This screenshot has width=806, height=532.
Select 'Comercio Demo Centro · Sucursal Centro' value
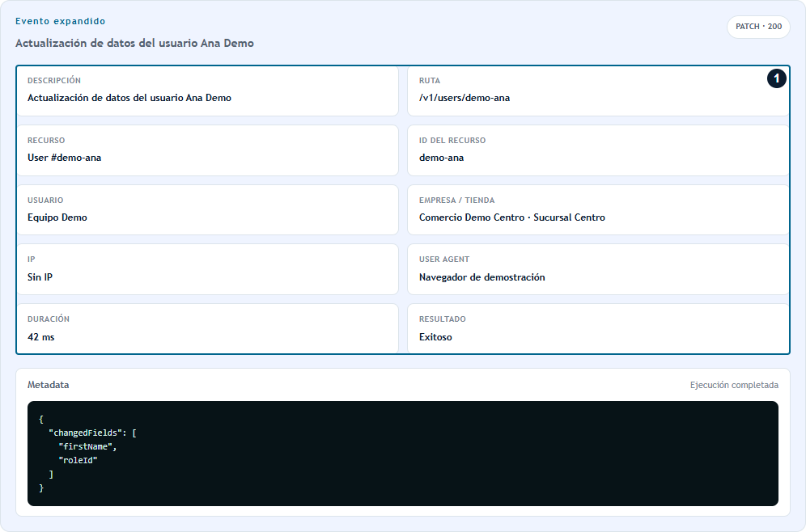(x=512, y=217)
